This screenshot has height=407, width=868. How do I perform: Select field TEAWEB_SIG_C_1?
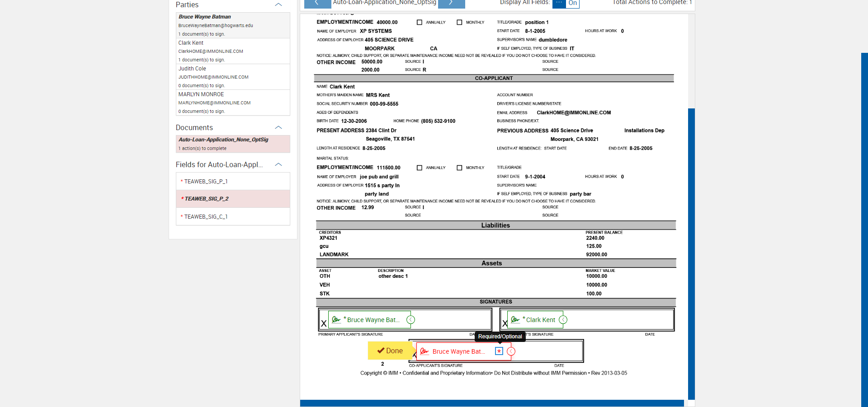click(x=233, y=216)
